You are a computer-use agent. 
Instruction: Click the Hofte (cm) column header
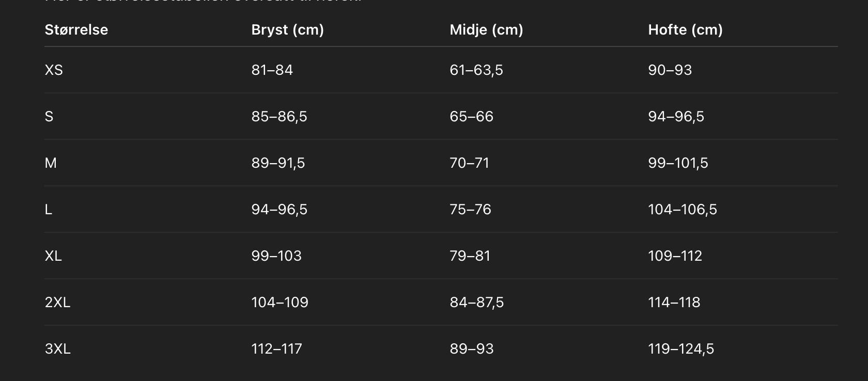click(685, 30)
